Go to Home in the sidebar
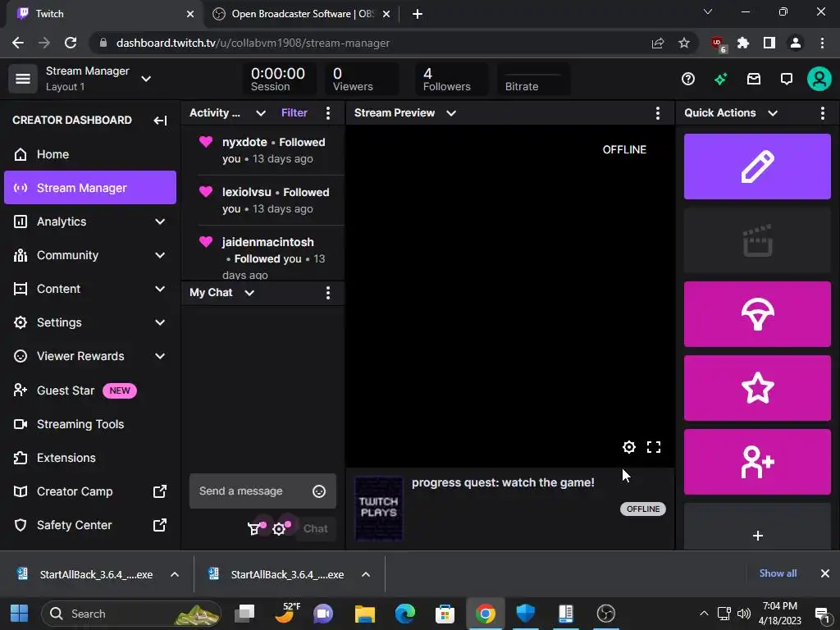840x630 pixels. (90, 154)
